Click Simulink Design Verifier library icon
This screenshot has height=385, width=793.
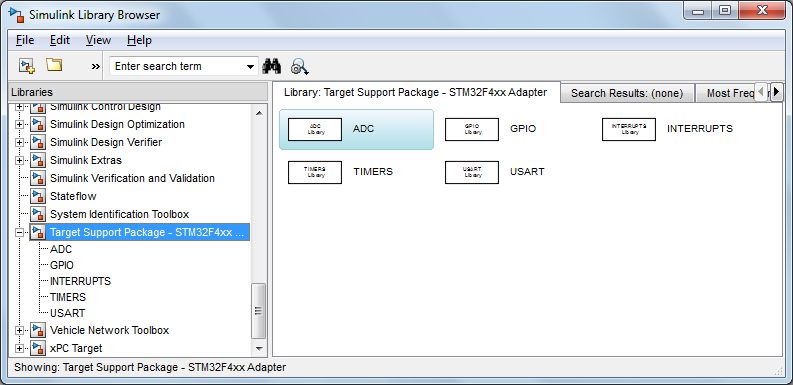coord(37,143)
